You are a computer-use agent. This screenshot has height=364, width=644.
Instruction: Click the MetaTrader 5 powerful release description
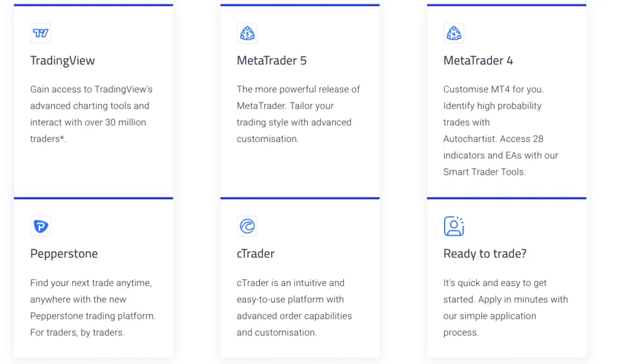point(298,114)
